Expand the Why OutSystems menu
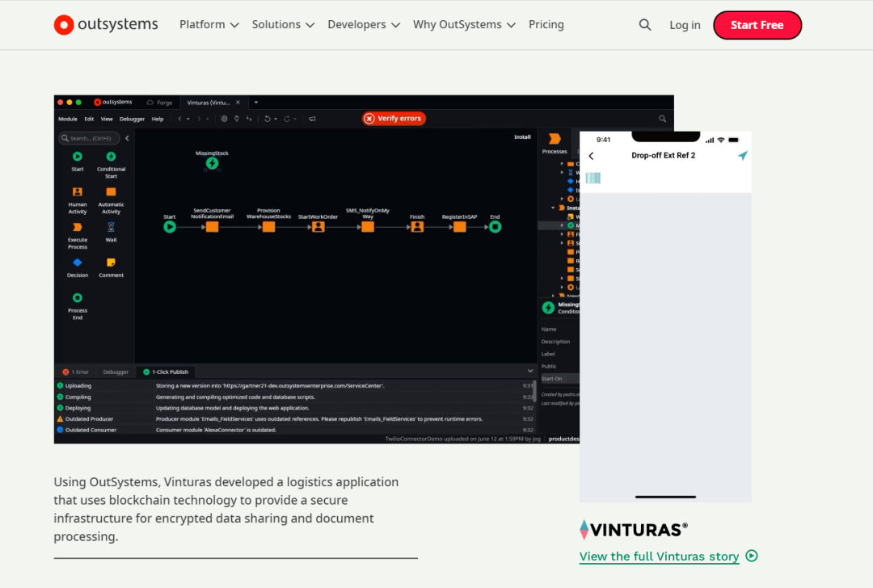This screenshot has height=588, width=873. tap(464, 25)
